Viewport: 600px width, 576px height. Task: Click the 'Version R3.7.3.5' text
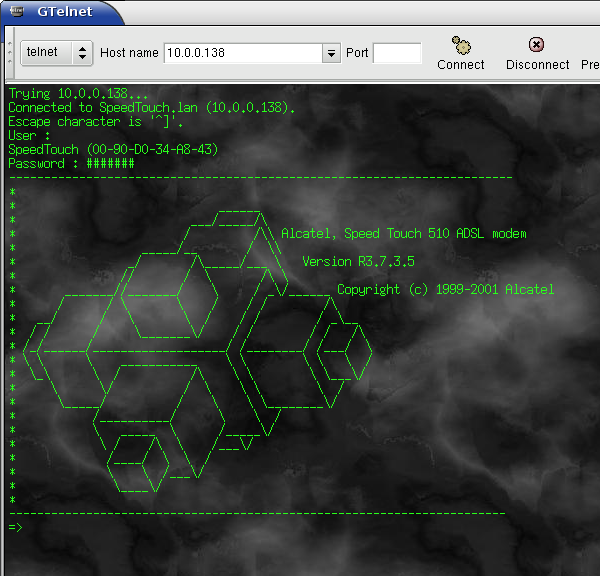click(358, 261)
